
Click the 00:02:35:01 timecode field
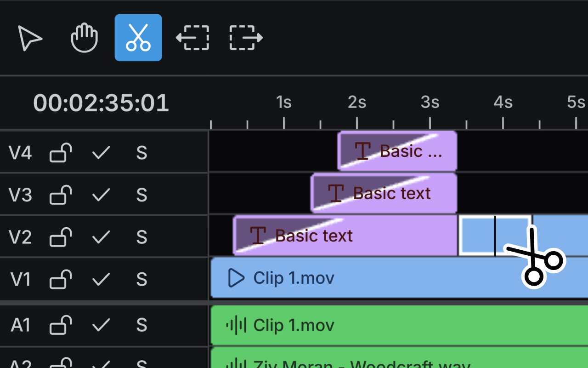pyautogui.click(x=101, y=103)
